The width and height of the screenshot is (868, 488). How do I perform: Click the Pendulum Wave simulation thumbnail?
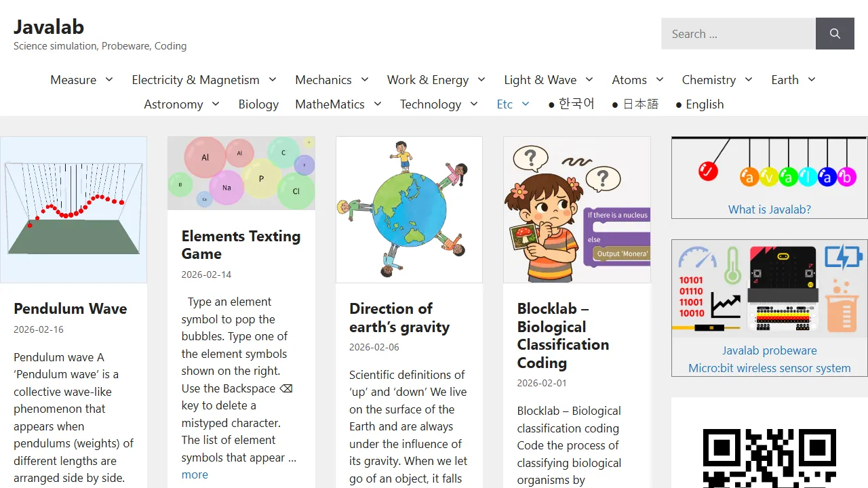click(73, 209)
